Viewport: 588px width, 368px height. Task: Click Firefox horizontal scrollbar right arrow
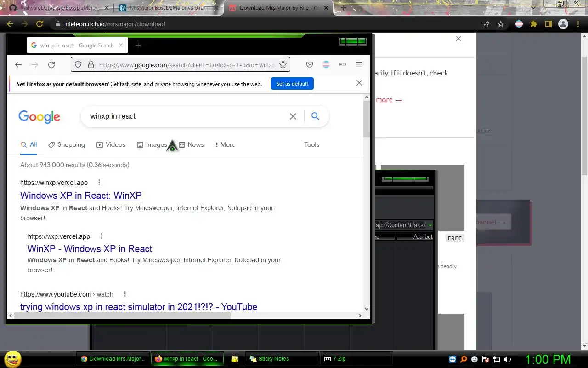[360, 316]
